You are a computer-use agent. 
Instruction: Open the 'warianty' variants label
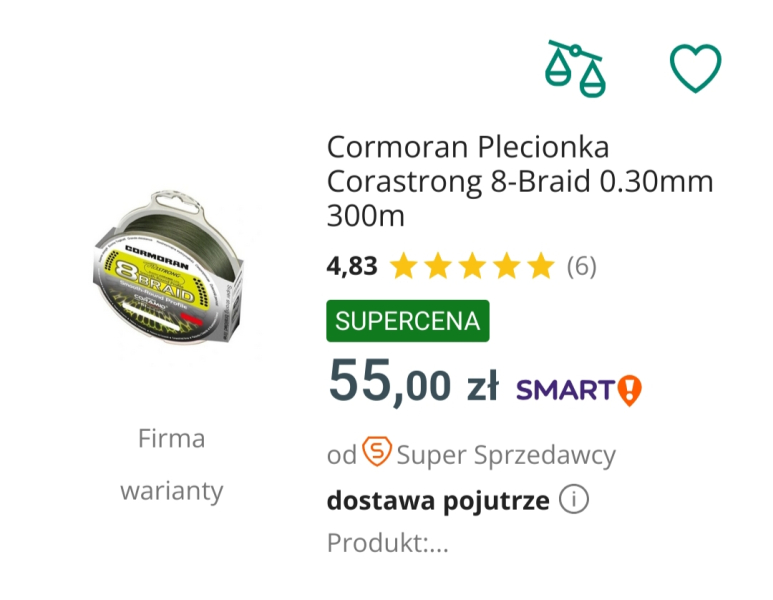click(x=171, y=491)
